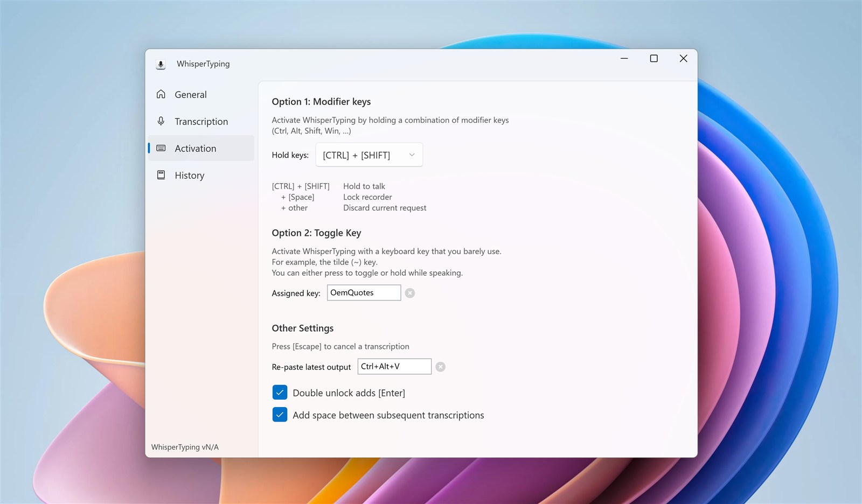Click the keyboard icon beside Activation
Image resolution: width=862 pixels, height=504 pixels.
161,148
